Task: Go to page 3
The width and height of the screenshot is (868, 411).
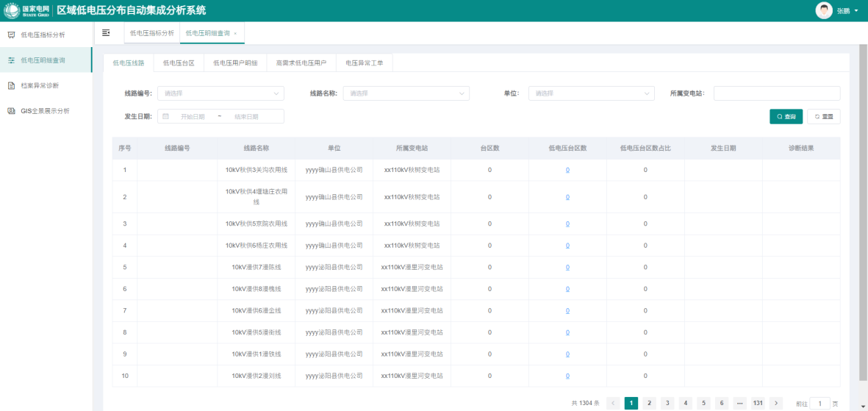Action: tap(667, 403)
